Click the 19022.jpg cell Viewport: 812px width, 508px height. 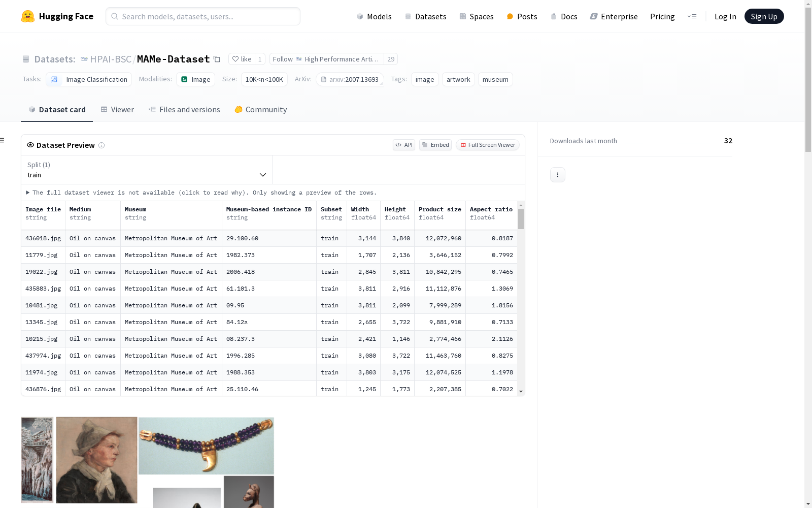pos(43,272)
